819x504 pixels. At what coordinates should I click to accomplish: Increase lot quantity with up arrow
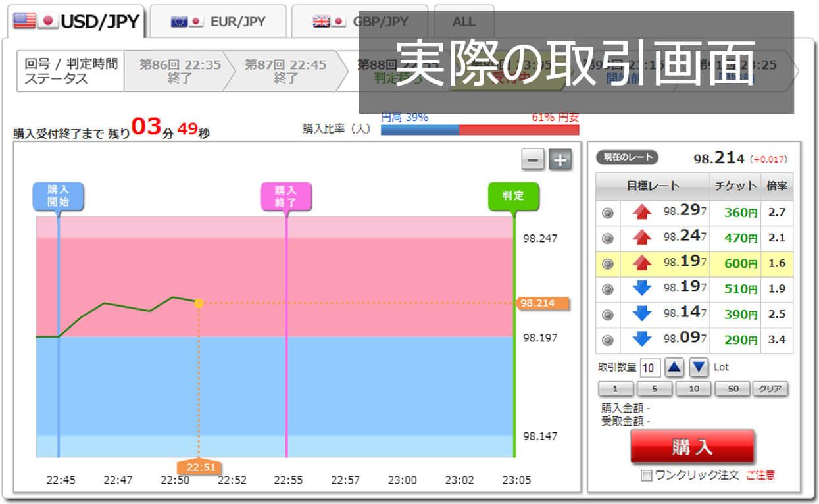pos(675,367)
